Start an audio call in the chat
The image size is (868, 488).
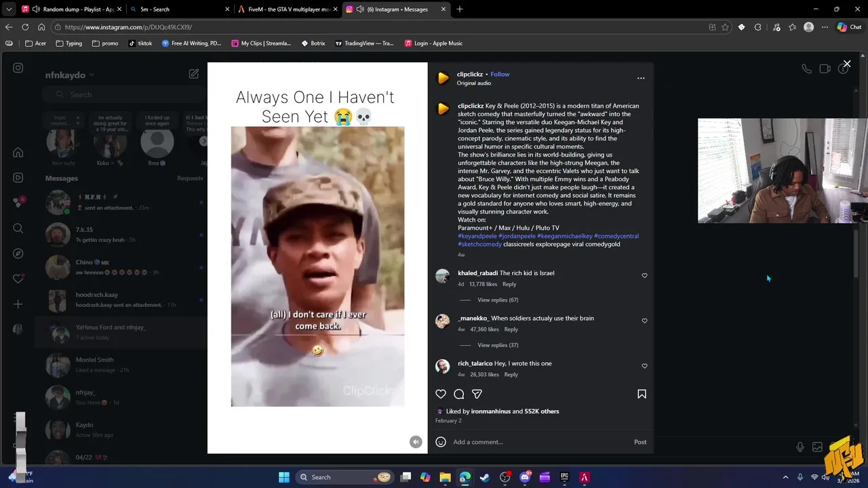[806, 68]
